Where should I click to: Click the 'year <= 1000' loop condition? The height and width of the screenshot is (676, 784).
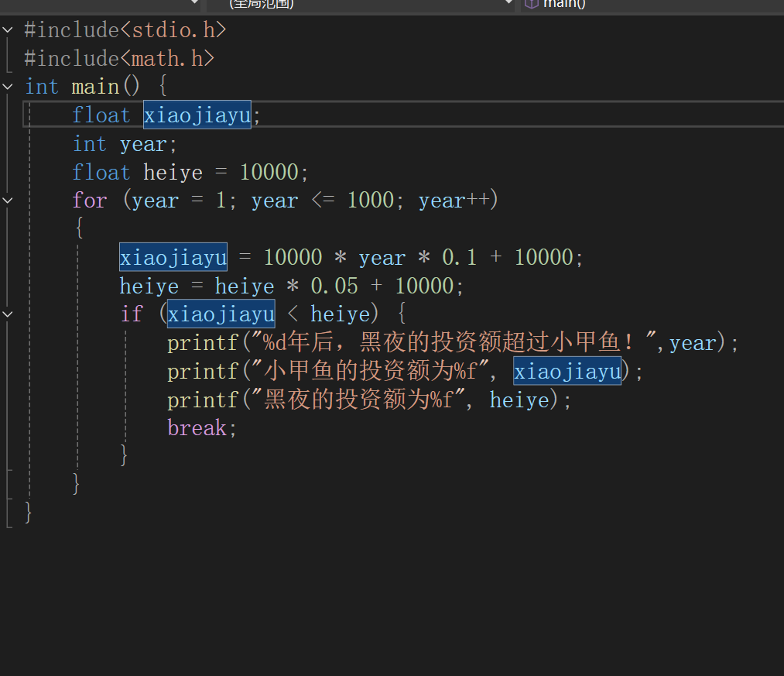tap(323, 201)
